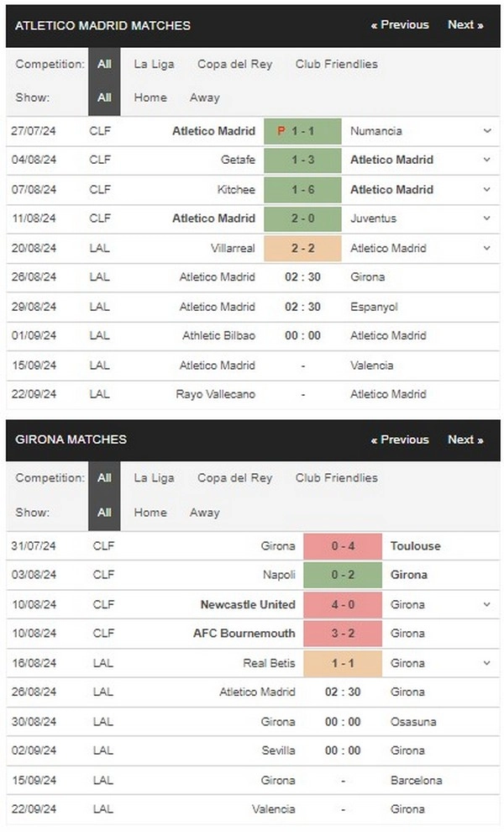
Task: Select Copa del Rey in Atletico Madrid section
Action: point(234,64)
